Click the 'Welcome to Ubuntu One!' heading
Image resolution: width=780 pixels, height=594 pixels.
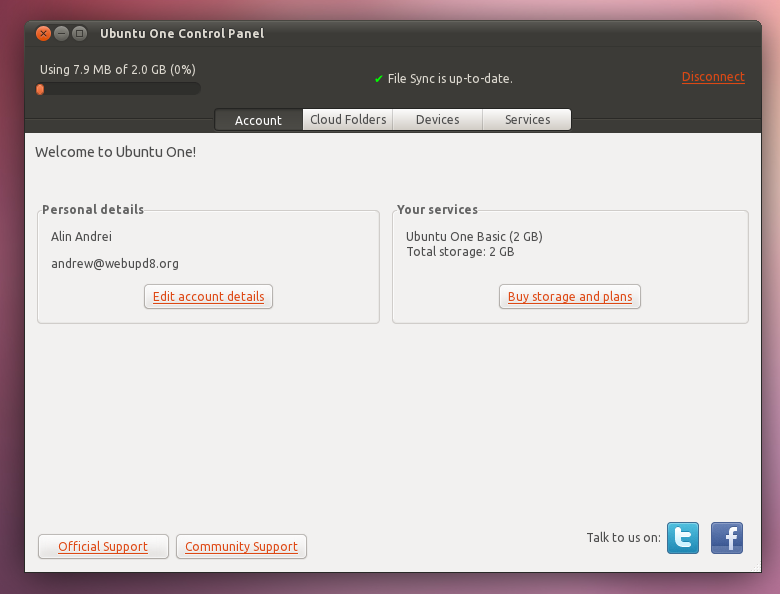(x=115, y=152)
